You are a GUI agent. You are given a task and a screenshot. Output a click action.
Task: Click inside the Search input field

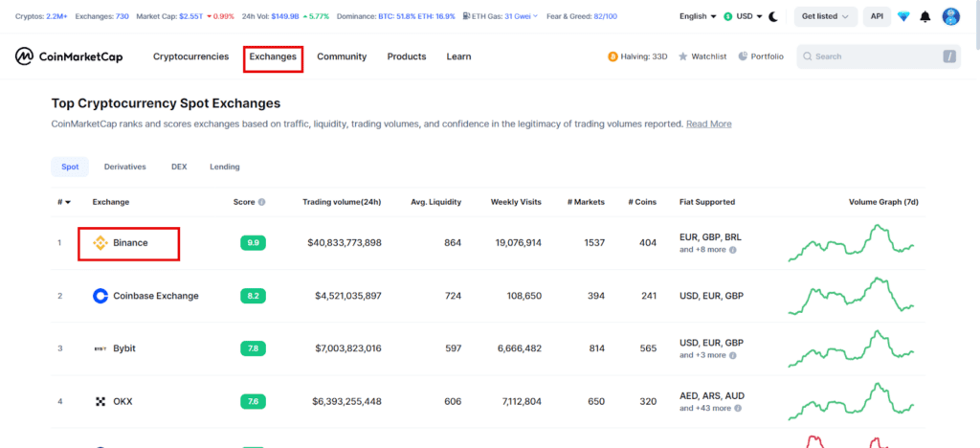[x=879, y=56]
